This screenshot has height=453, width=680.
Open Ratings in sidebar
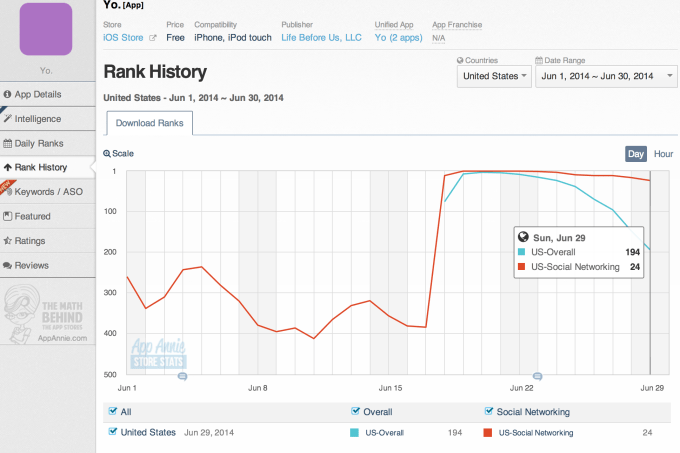coord(48,241)
